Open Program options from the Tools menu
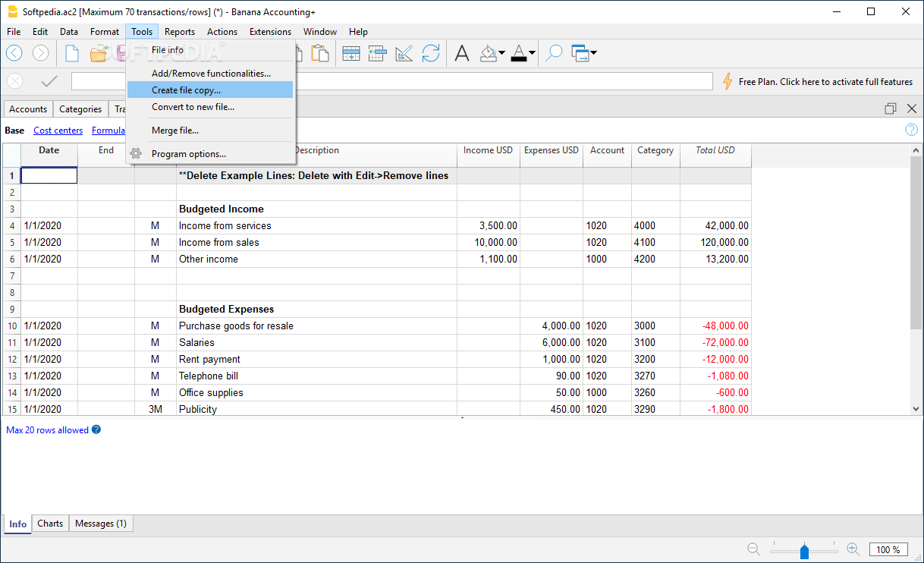This screenshot has width=924, height=563. point(211,154)
